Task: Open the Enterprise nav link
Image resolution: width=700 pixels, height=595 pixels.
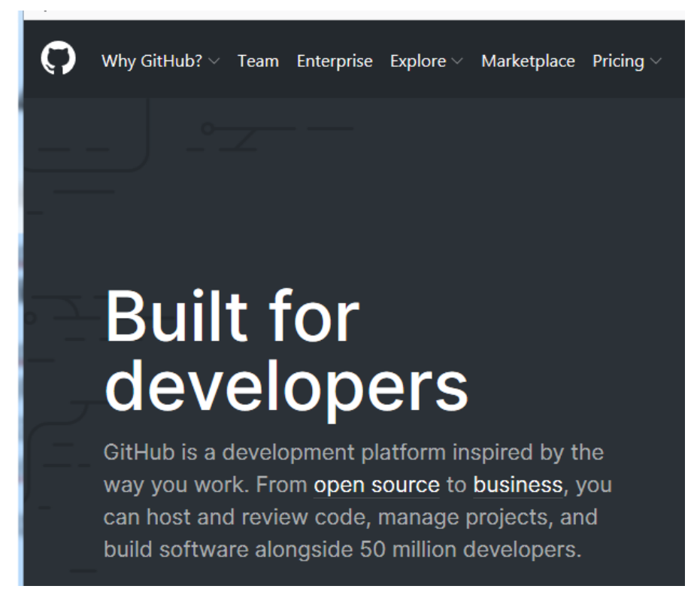Action: point(335,61)
